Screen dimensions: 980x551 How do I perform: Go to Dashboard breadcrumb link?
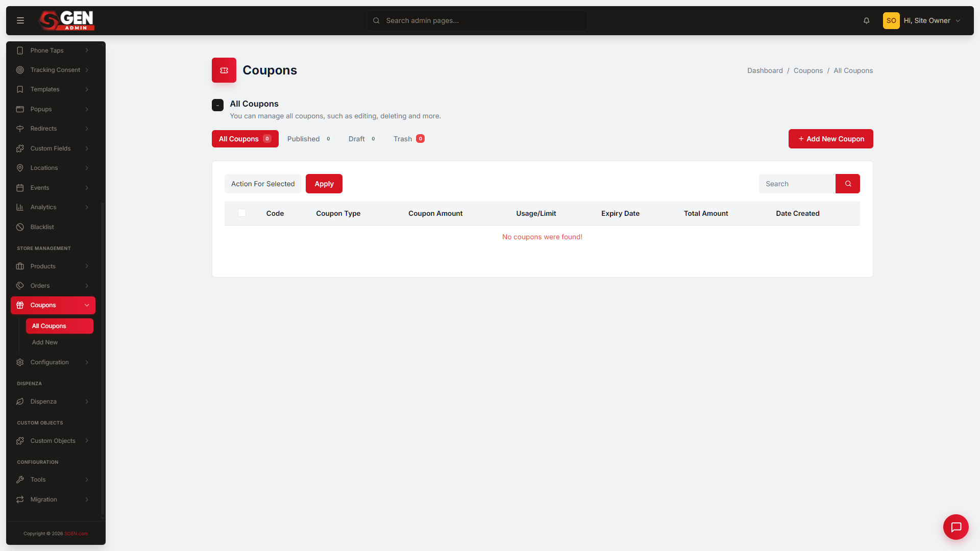765,70
